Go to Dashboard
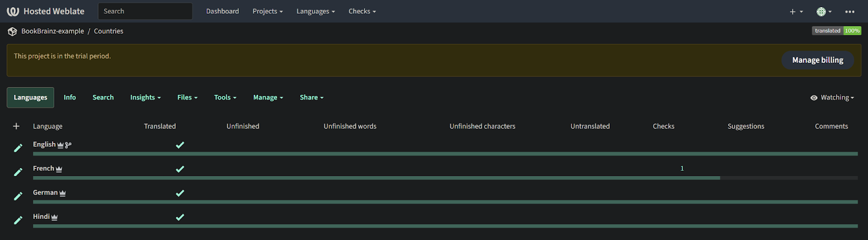 coord(222,11)
